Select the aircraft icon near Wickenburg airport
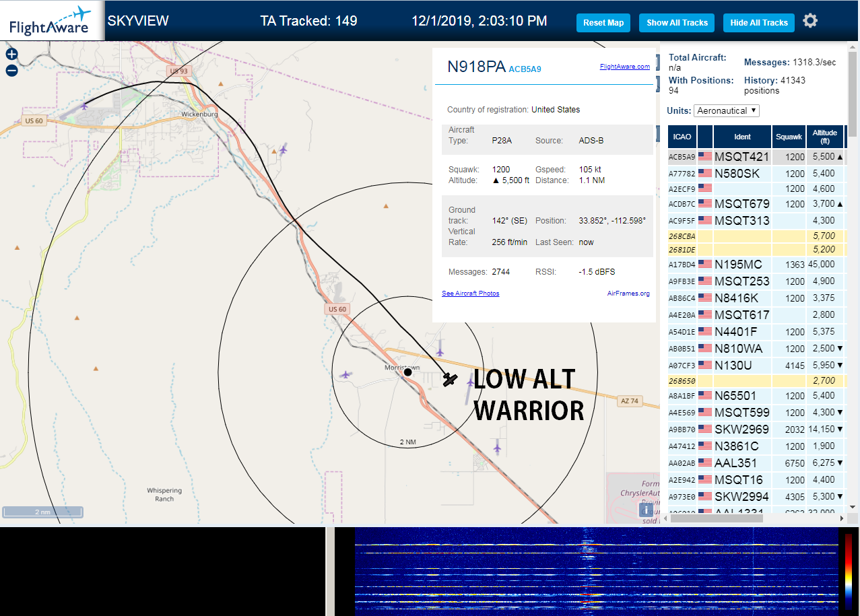 [x=84, y=105]
